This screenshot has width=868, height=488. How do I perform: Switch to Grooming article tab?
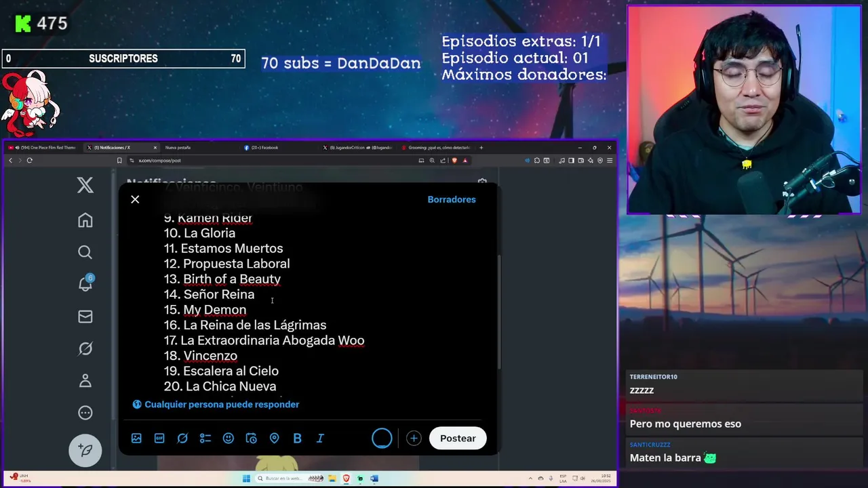click(x=437, y=147)
